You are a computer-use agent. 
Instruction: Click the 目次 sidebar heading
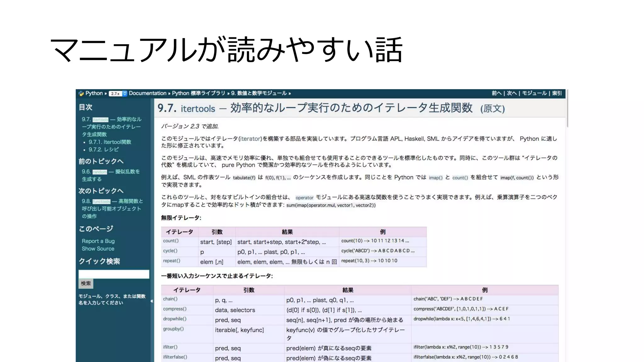click(x=86, y=107)
